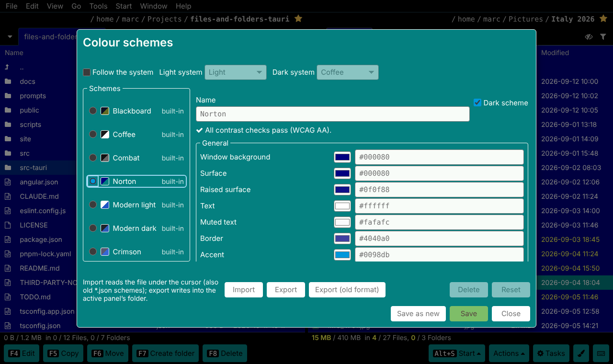Click the Coffee scheme preview icon
This screenshot has width=613, height=364.
click(x=105, y=135)
